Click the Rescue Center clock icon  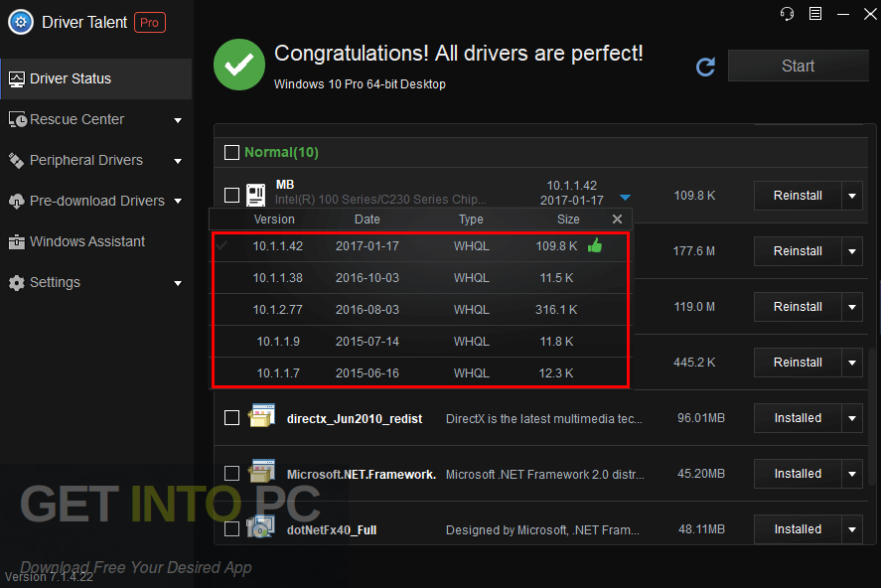coord(18,119)
